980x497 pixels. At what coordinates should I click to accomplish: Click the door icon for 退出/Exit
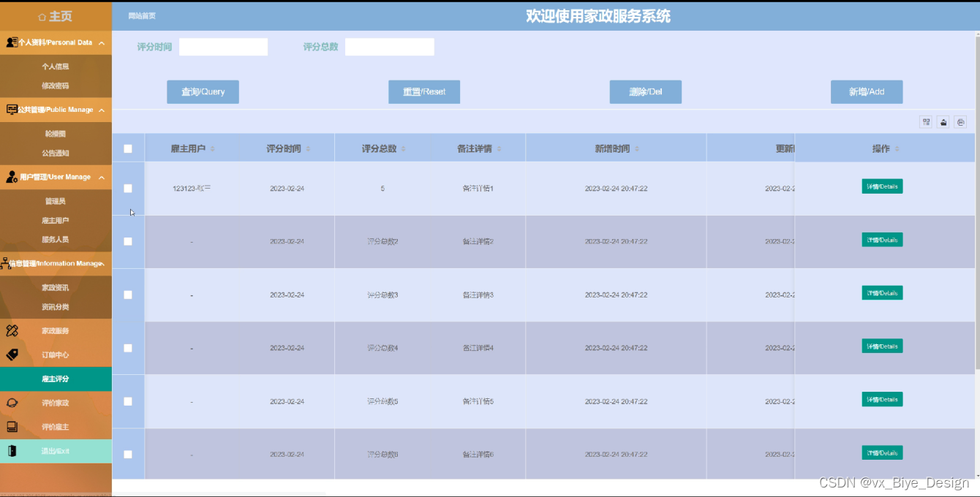(x=12, y=451)
